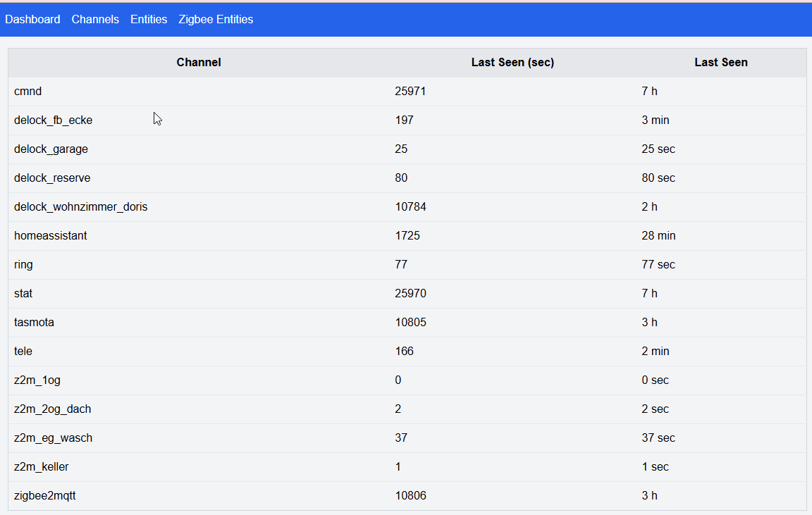Screen dimensions: 812x515
Task: Open the Entities nav link
Action: click(x=149, y=20)
